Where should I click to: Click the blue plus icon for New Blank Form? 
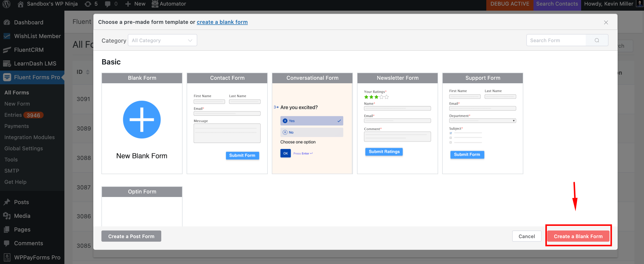(142, 120)
